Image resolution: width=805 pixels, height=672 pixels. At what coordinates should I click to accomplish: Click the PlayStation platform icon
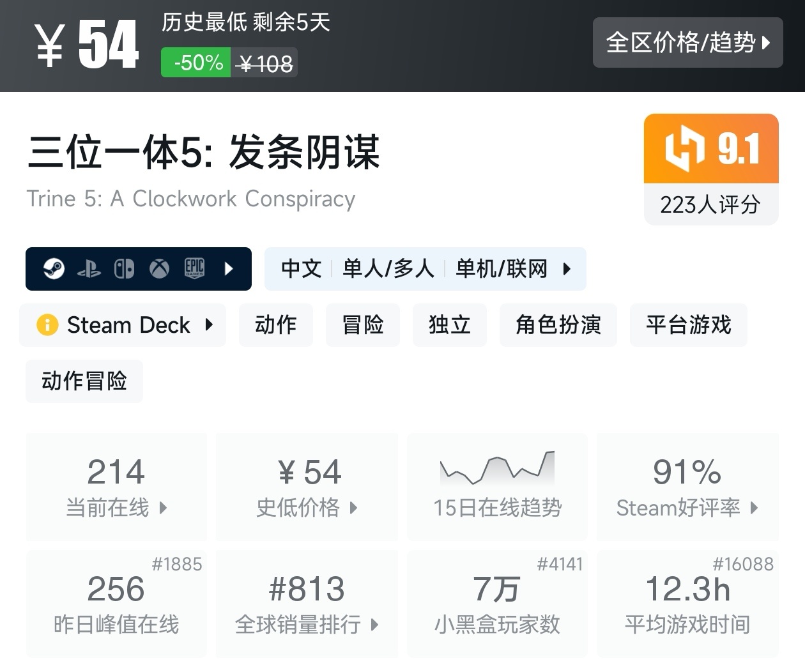89,269
